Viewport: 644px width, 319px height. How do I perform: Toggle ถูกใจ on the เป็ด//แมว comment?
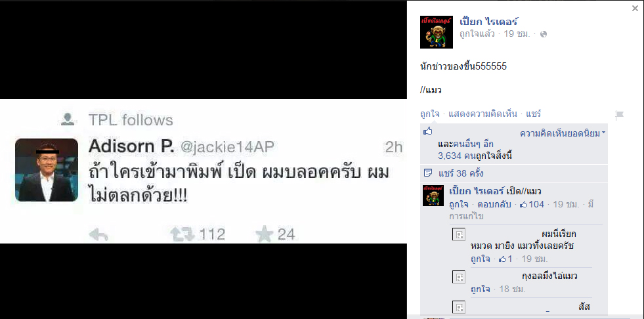pyautogui.click(x=459, y=204)
